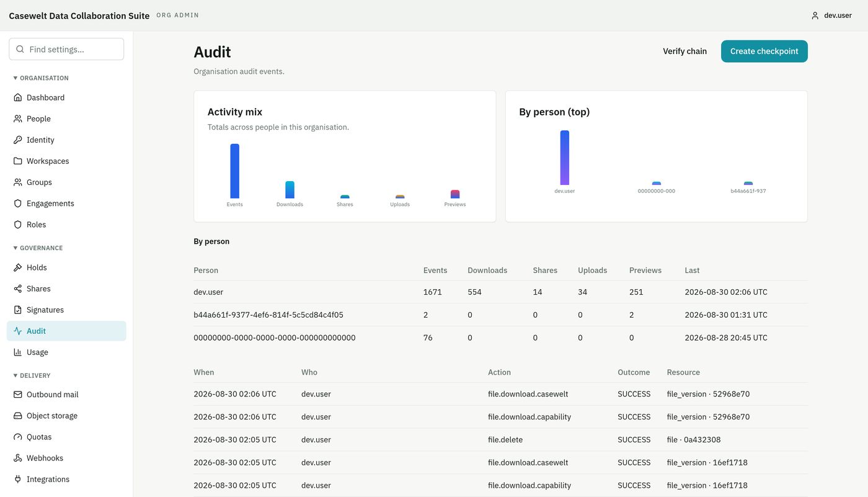Click the file.delete action entry
The width and height of the screenshot is (868, 497).
[x=505, y=439]
